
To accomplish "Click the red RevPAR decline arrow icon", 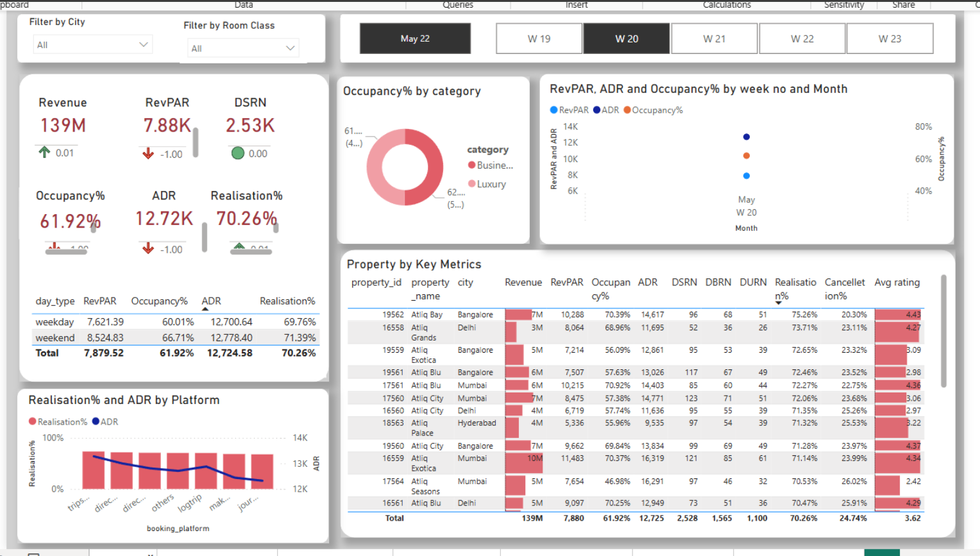I will pyautogui.click(x=148, y=153).
